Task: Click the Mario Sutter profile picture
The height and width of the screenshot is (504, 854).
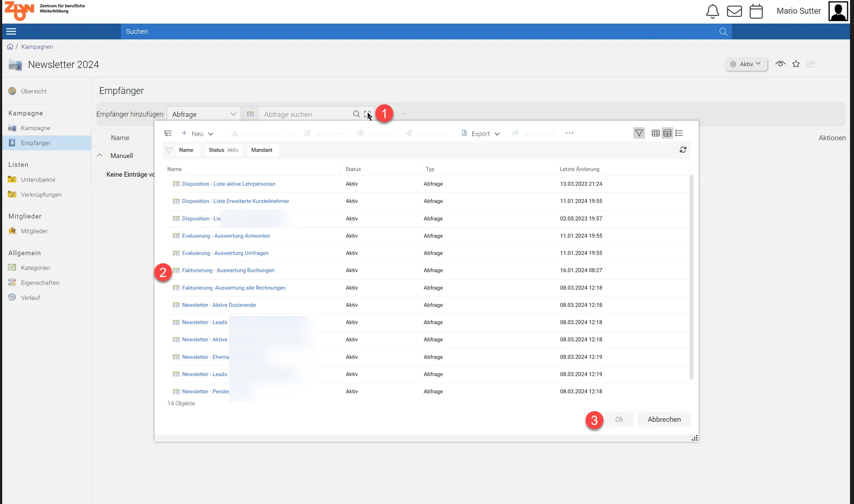Action: (x=838, y=11)
